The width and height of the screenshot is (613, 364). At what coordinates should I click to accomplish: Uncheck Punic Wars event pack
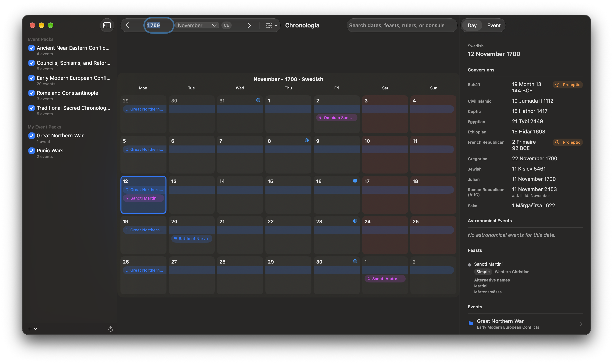point(31,151)
